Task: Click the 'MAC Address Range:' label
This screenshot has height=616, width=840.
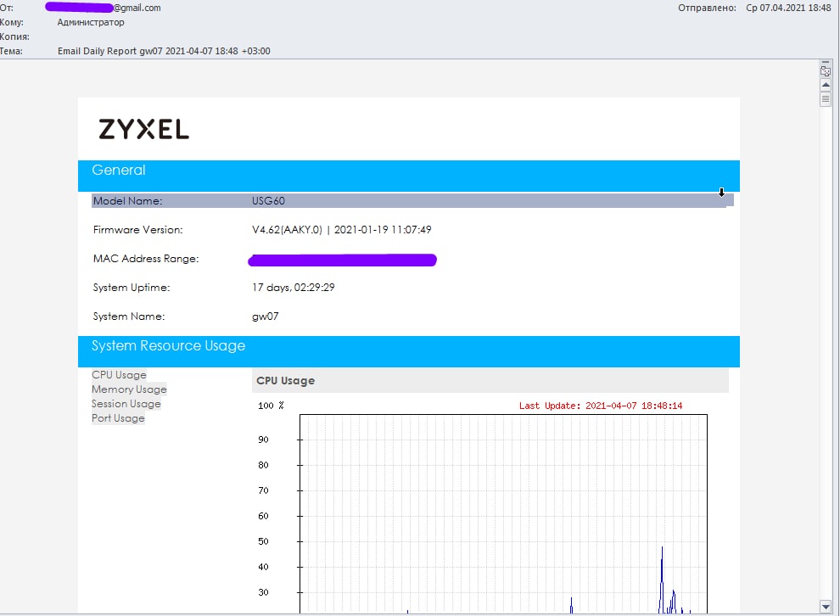Action: (146, 259)
